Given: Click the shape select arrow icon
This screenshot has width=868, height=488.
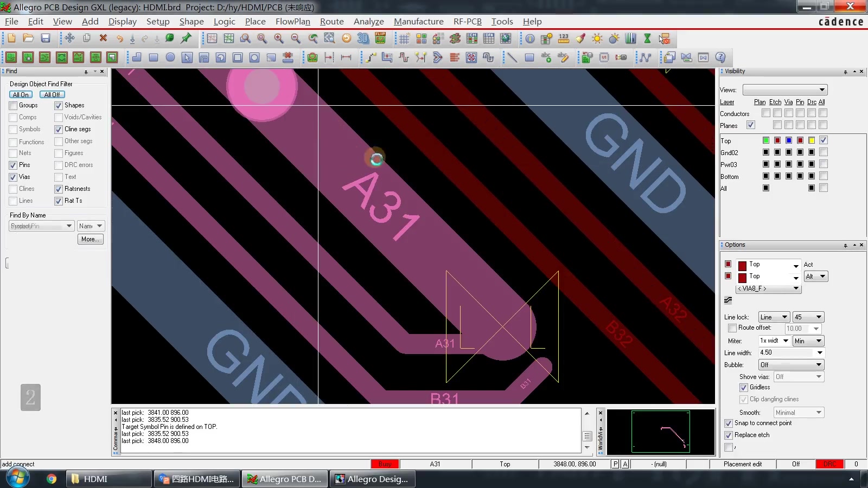Looking at the screenshot, I should coord(187,57).
